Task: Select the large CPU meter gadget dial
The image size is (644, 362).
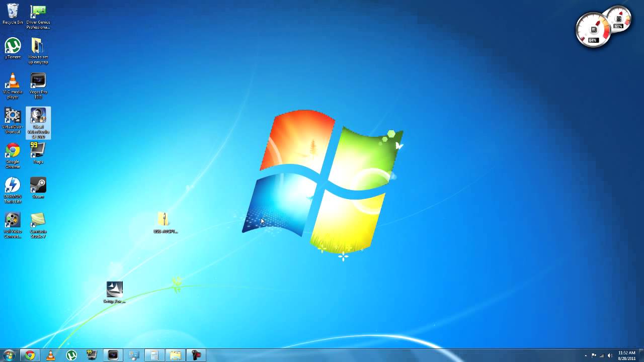Action: 593,30
